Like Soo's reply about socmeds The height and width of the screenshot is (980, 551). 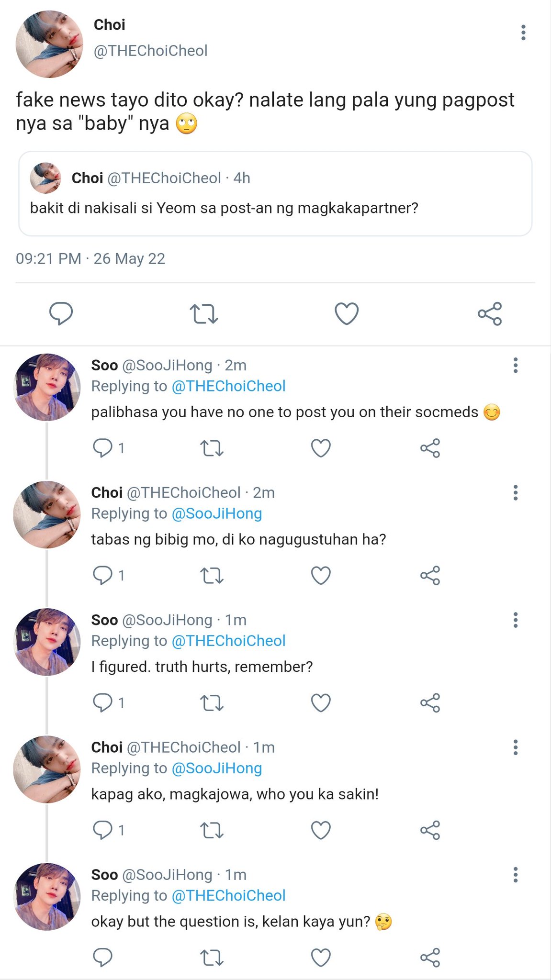pyautogui.click(x=321, y=448)
